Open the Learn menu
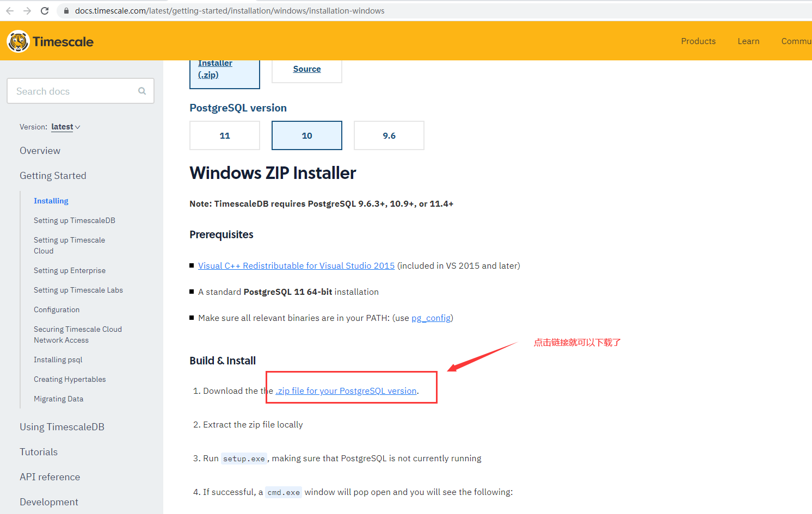Screen dimensions: 812x514 tap(748, 41)
